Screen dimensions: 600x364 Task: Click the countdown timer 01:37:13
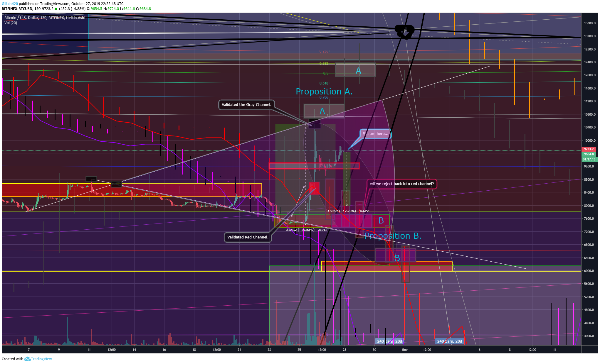click(589, 159)
